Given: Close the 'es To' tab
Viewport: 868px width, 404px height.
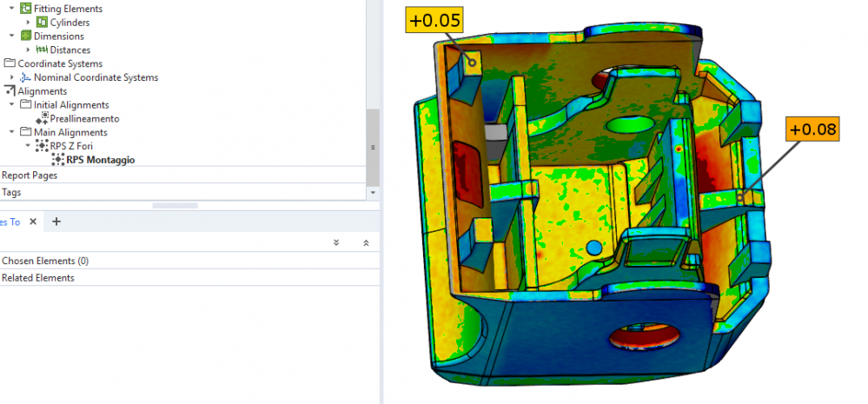Looking at the screenshot, I should pos(33,222).
